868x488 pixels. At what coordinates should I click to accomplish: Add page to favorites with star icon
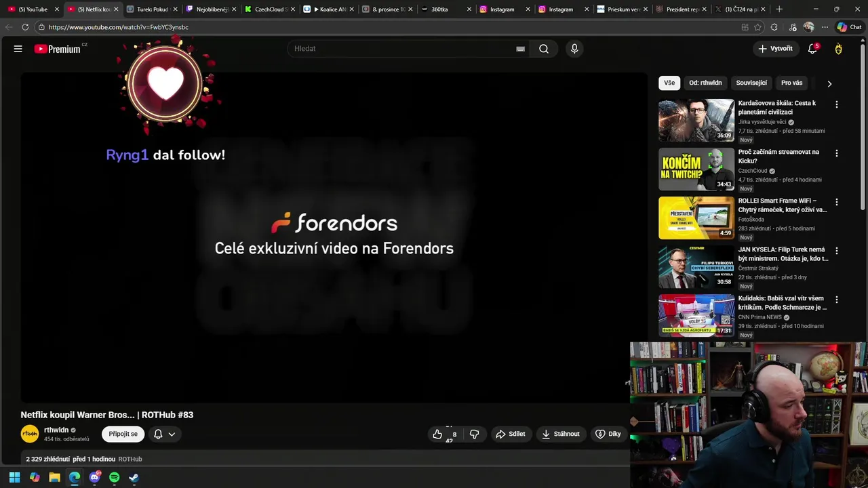pyautogui.click(x=757, y=27)
